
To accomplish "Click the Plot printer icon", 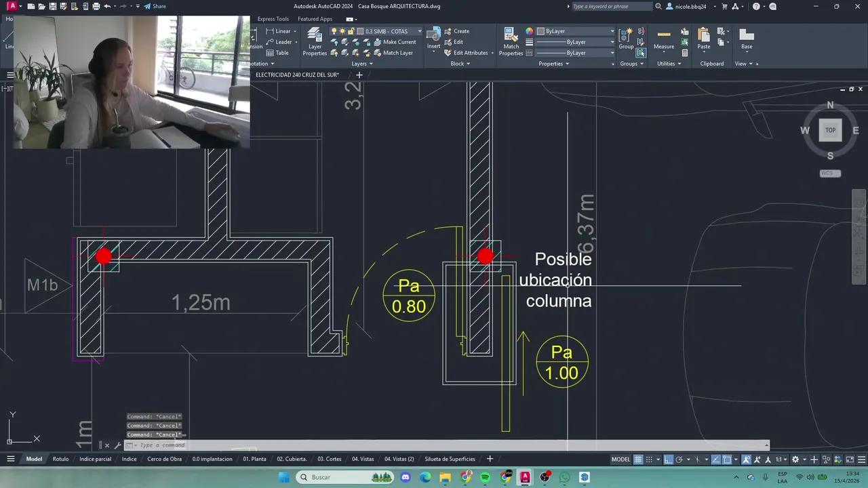I will coord(96,6).
